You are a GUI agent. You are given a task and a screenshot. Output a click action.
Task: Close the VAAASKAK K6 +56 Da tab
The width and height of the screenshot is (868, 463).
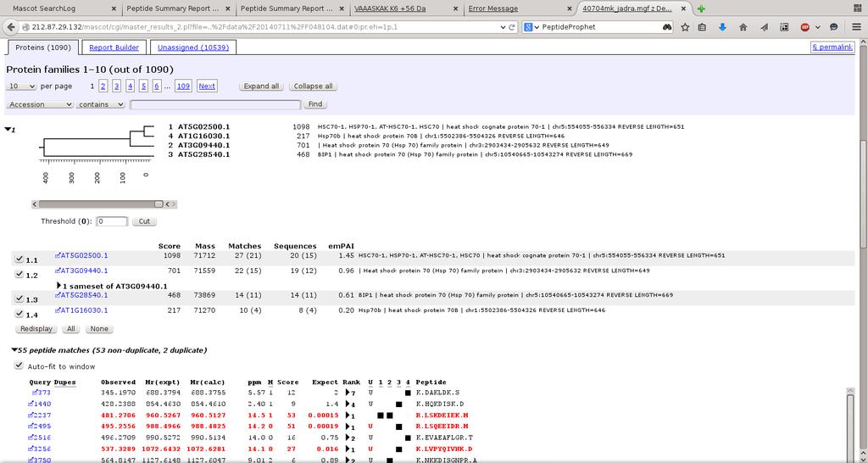click(455, 8)
